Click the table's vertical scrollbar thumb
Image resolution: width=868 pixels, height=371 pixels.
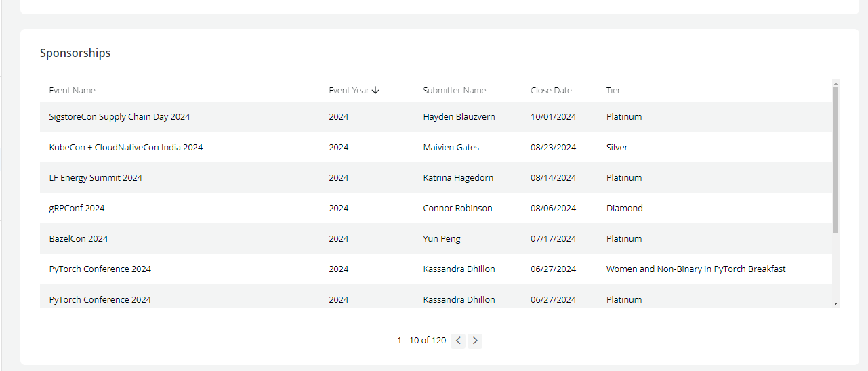tap(835, 159)
